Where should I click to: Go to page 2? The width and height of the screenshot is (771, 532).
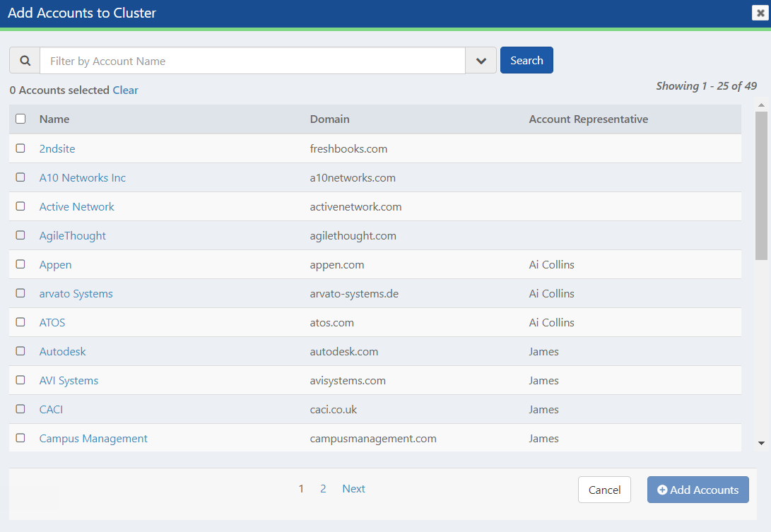click(323, 489)
